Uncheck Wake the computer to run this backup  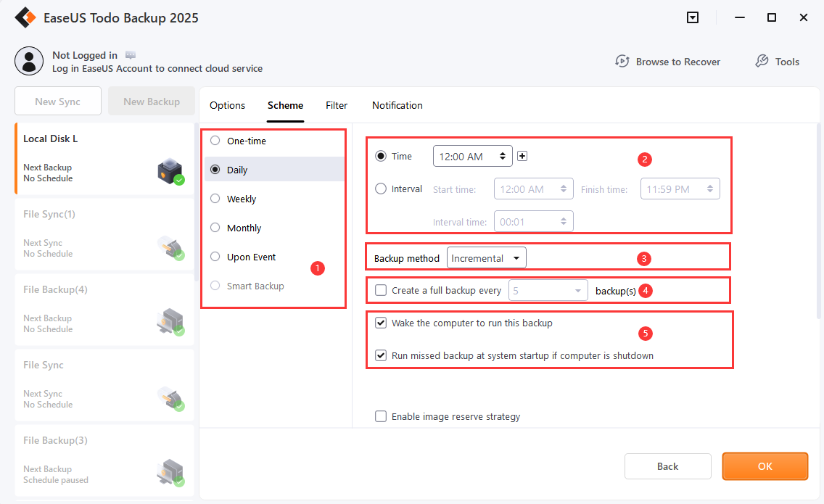381,323
